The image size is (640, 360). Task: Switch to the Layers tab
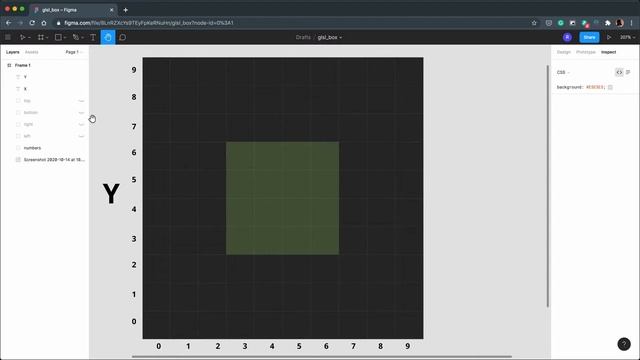click(x=13, y=52)
